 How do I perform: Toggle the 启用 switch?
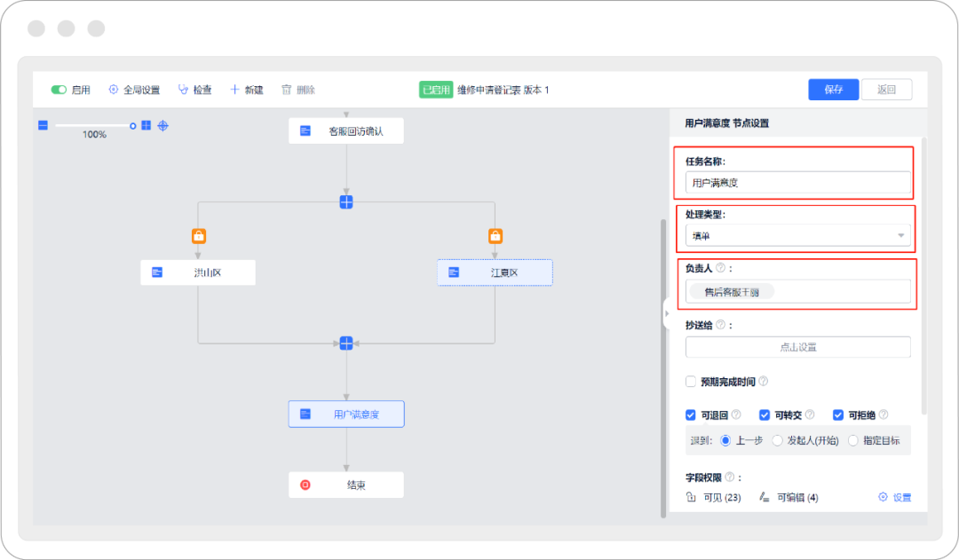[59, 90]
